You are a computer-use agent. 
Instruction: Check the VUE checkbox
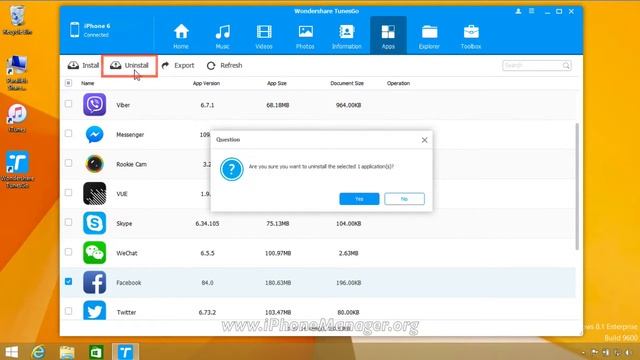[68, 193]
